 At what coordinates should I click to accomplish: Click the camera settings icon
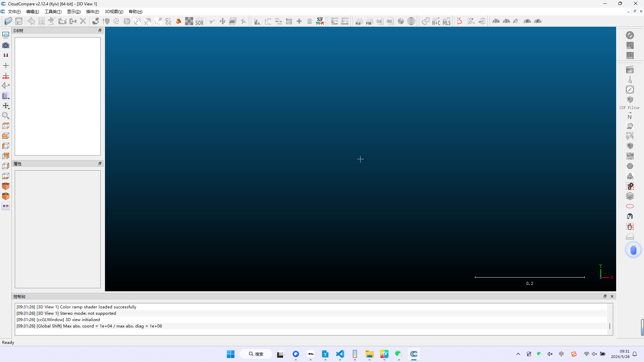6,45
